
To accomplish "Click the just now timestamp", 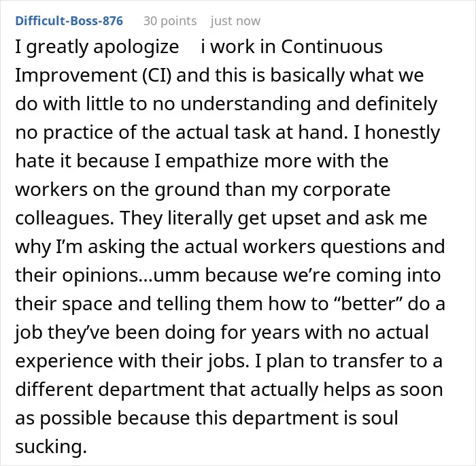I will 235,21.
